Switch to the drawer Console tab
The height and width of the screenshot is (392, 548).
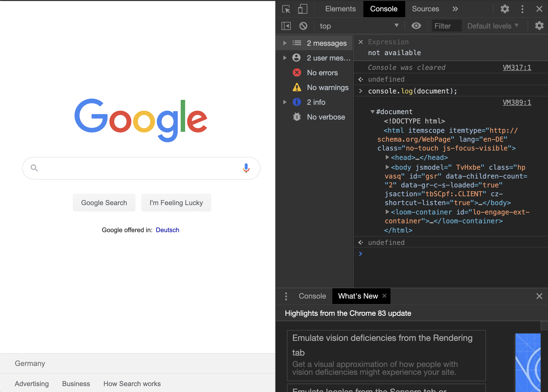click(x=312, y=296)
